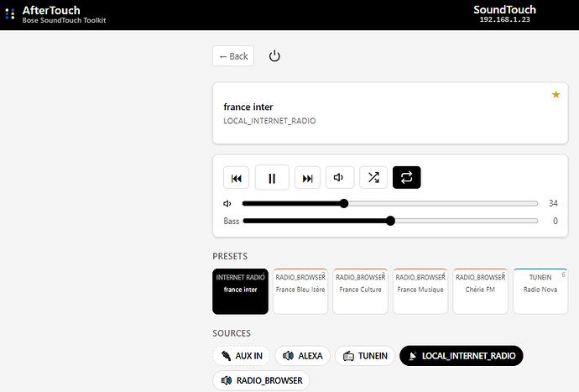Viewport: 579px width, 392px height.
Task: Click the volume slider track
Action: click(390, 203)
